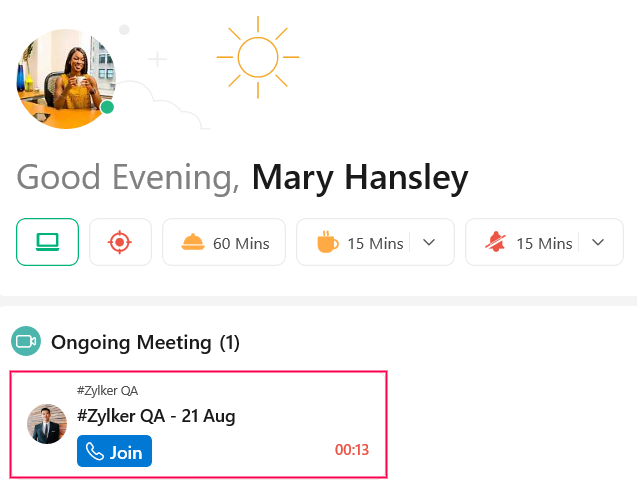Click the muted bell notification icon
This screenshot has height=490, width=637.
point(496,242)
